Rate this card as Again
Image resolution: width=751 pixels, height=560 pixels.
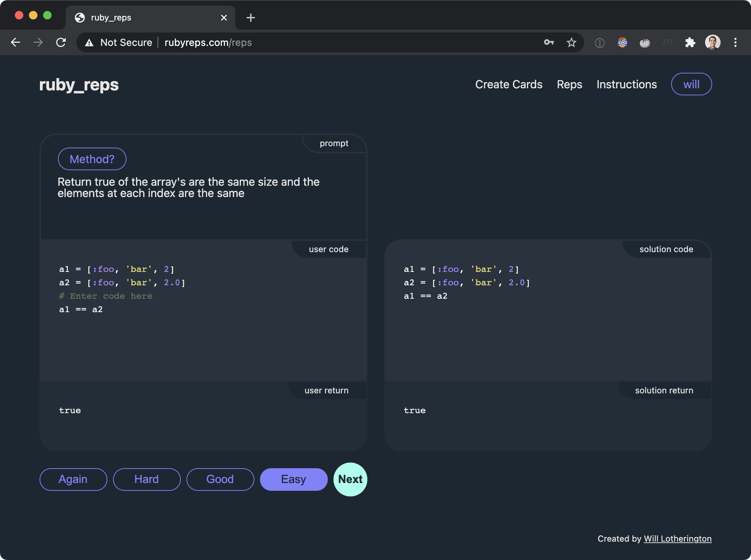point(73,479)
